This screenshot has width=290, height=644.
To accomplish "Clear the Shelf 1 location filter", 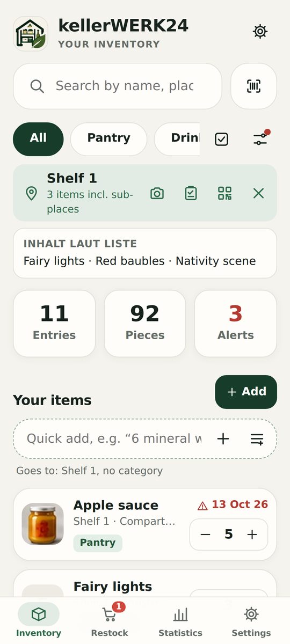I will tap(258, 193).
